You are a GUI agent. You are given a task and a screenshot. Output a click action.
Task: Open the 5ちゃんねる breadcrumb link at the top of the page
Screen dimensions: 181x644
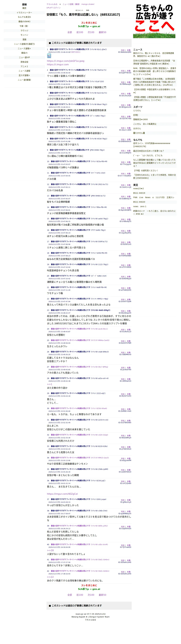[52, 4]
